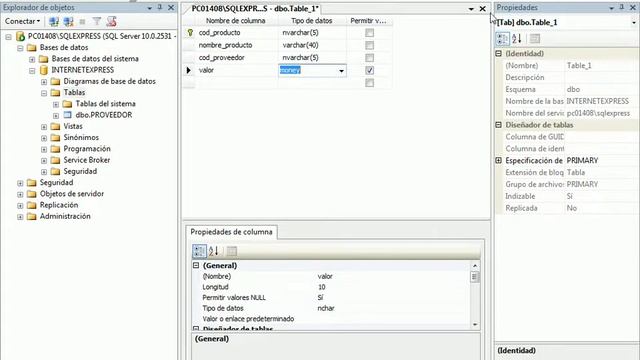
Task: Click the column properties scroll up arrow
Action: tap(475, 266)
